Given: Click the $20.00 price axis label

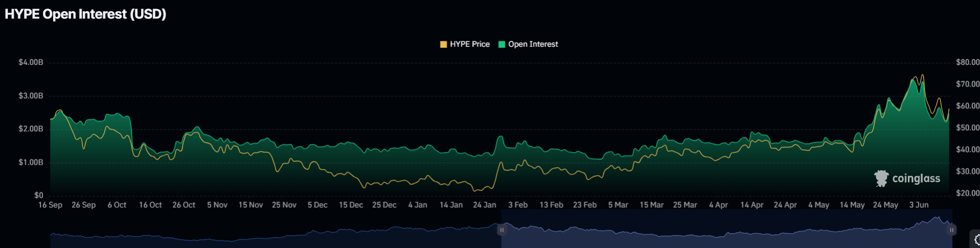Looking at the screenshot, I should coord(968,193).
